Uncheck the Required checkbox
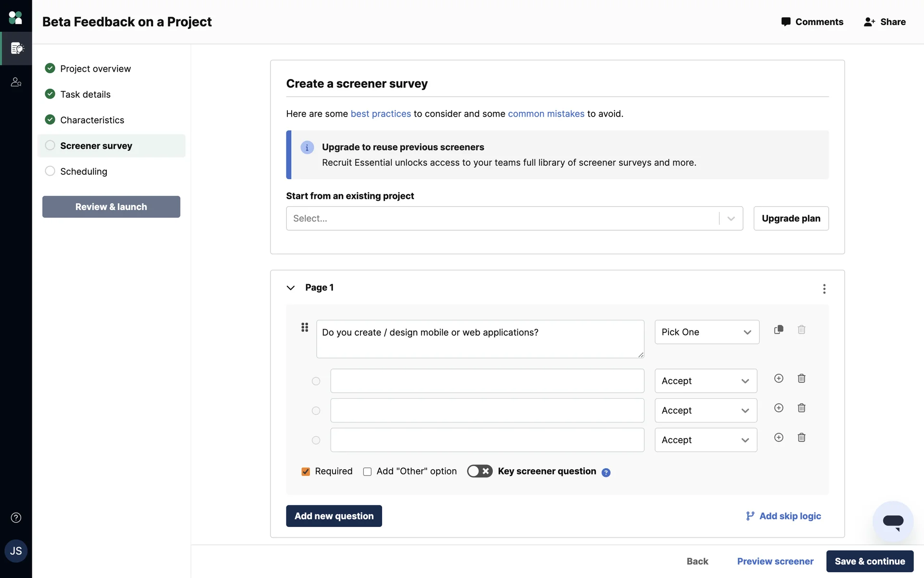 pos(306,472)
